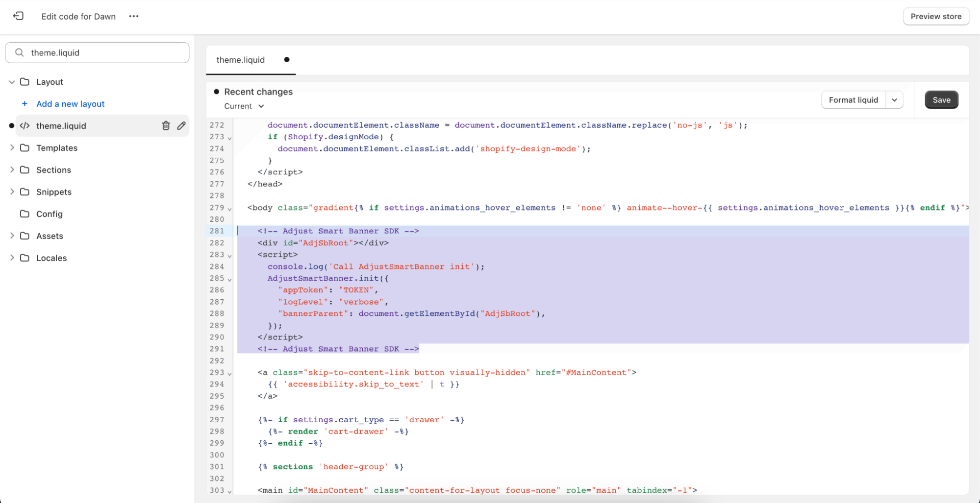
Task: Click the pencil icon to edit theme.liquid
Action: click(181, 126)
